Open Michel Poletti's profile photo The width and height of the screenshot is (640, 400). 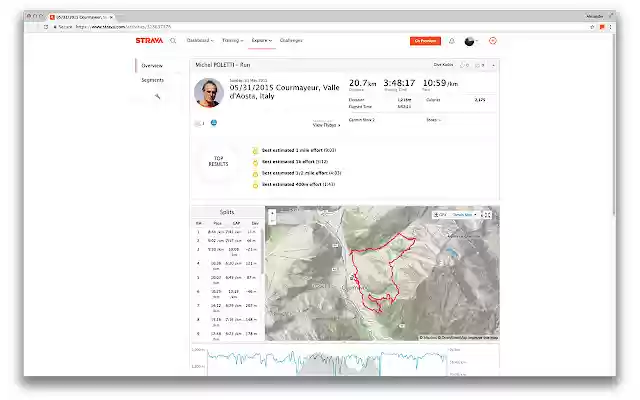click(x=209, y=93)
